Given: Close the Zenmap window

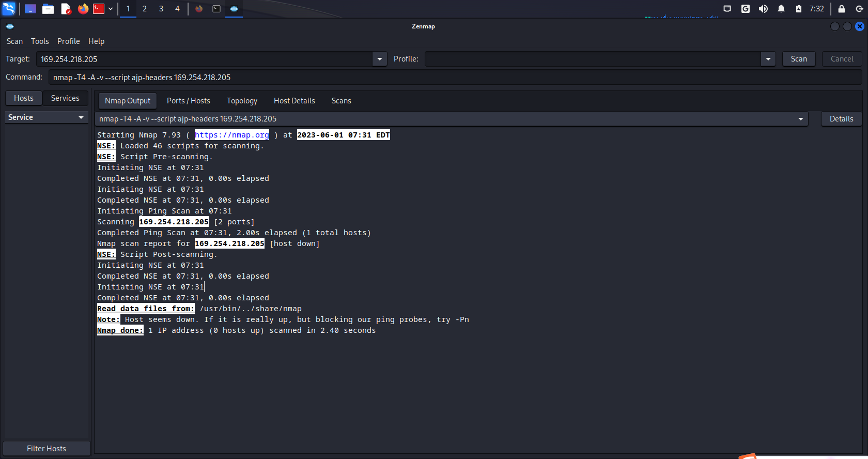Looking at the screenshot, I should click(860, 26).
